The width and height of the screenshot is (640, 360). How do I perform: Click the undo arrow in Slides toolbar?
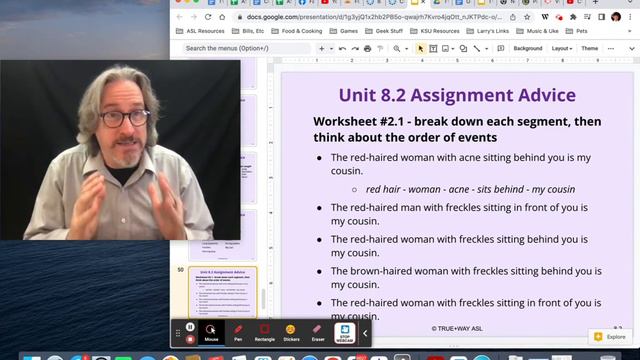(342, 49)
